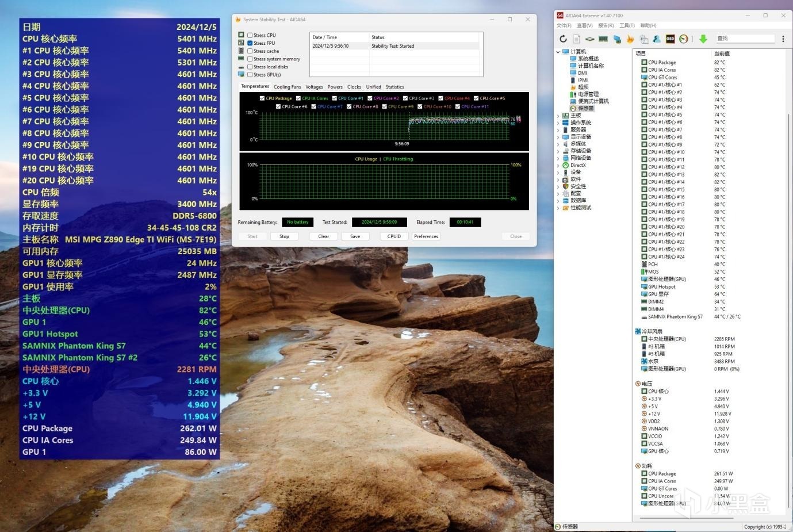Click the flame stability test toolbar icon
This screenshot has height=532, width=793.
pyautogui.click(x=630, y=39)
